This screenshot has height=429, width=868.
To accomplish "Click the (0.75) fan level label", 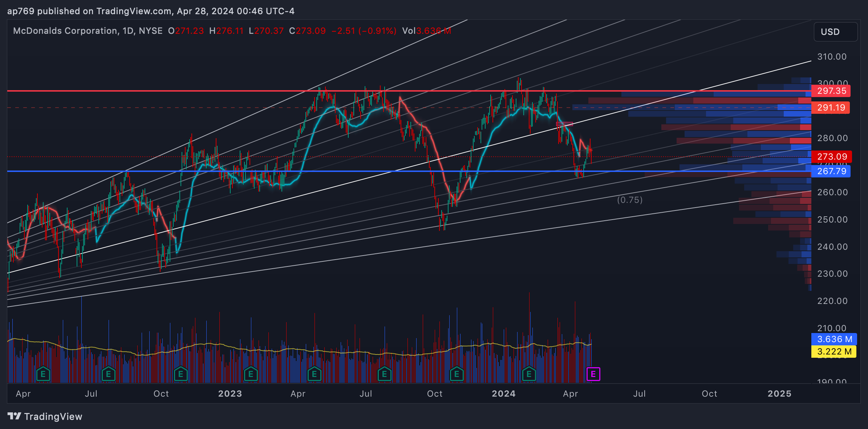I will [x=630, y=200].
